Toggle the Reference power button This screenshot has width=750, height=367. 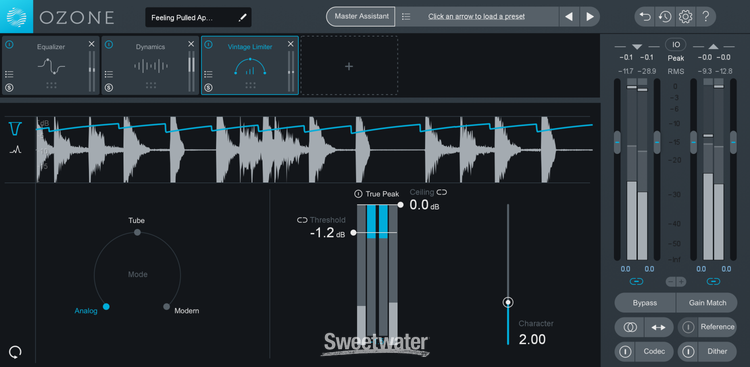(688, 327)
